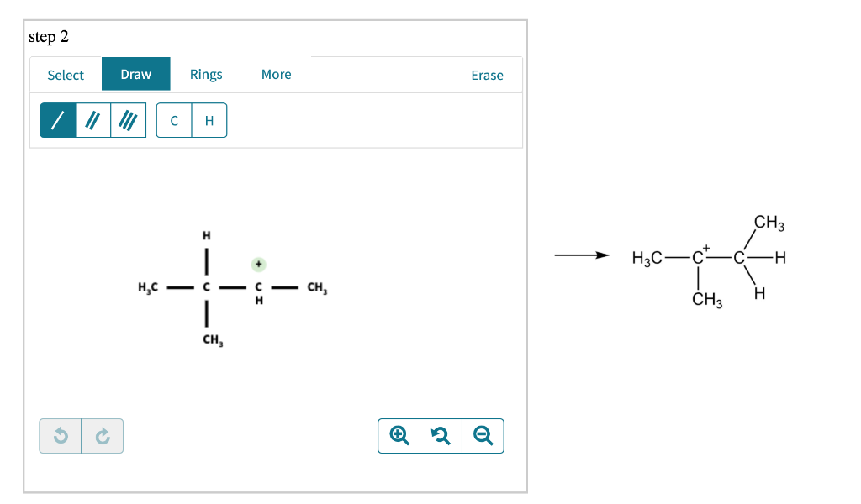Redo the last undone action

pos(102,435)
